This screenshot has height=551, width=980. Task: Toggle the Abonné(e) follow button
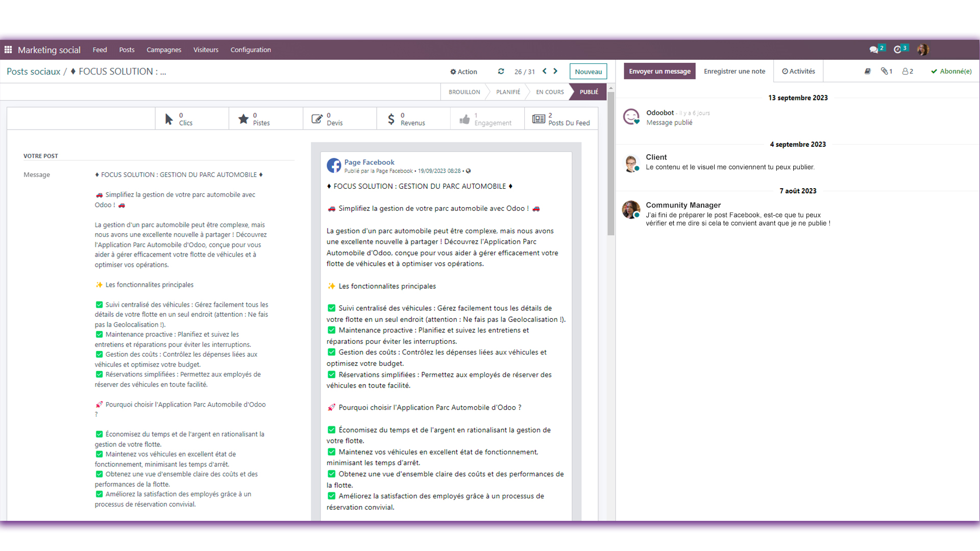951,71
